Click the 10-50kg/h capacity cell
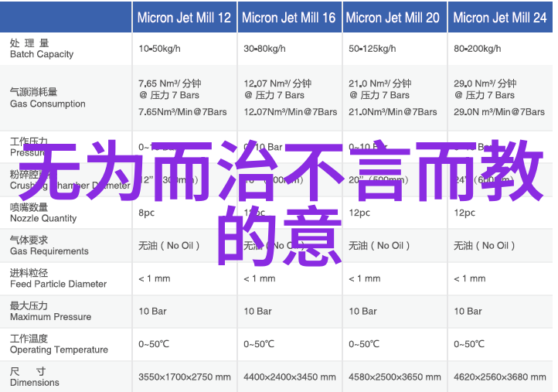Image resolution: width=558 pixels, height=392 pixels. (159, 49)
